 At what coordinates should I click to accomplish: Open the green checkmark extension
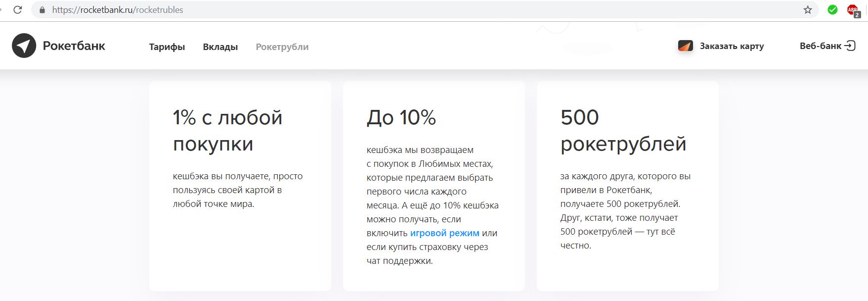[832, 10]
